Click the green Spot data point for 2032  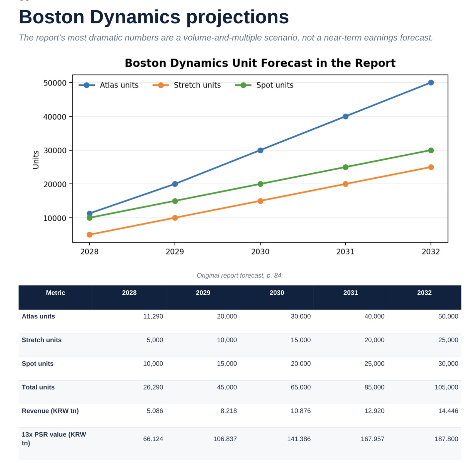coord(431,150)
